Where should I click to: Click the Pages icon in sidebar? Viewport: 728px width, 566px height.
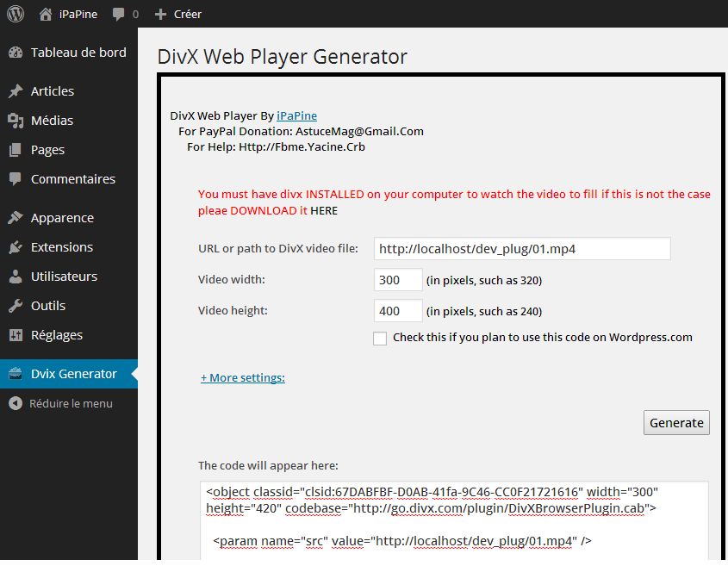(x=16, y=150)
